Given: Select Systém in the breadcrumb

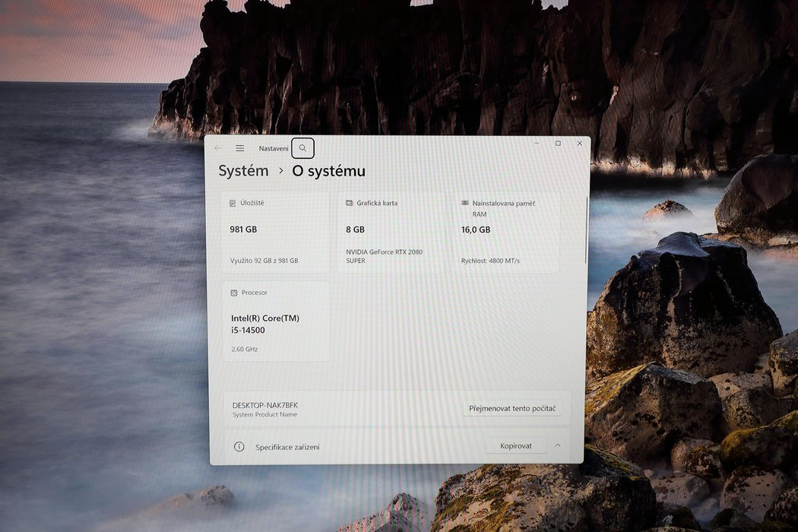Looking at the screenshot, I should [242, 171].
